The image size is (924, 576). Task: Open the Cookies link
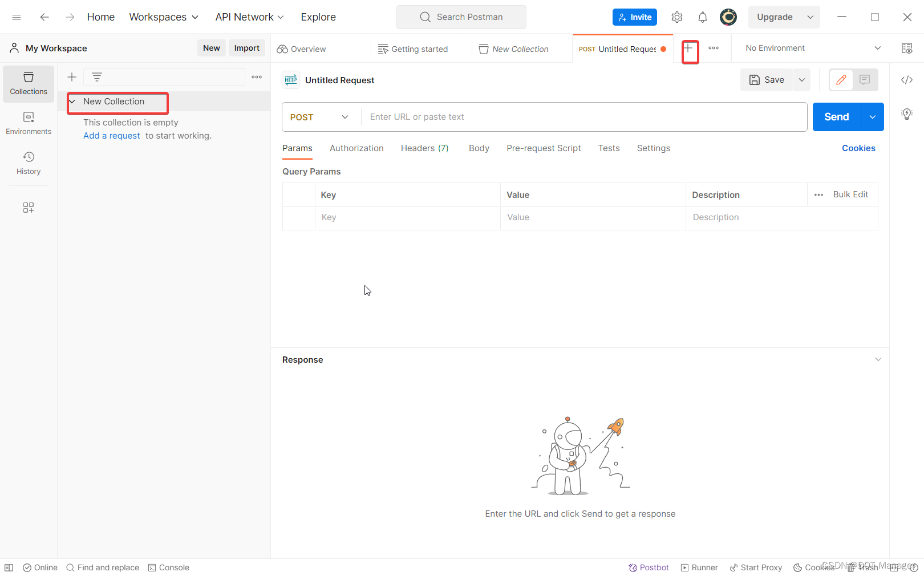pos(858,148)
